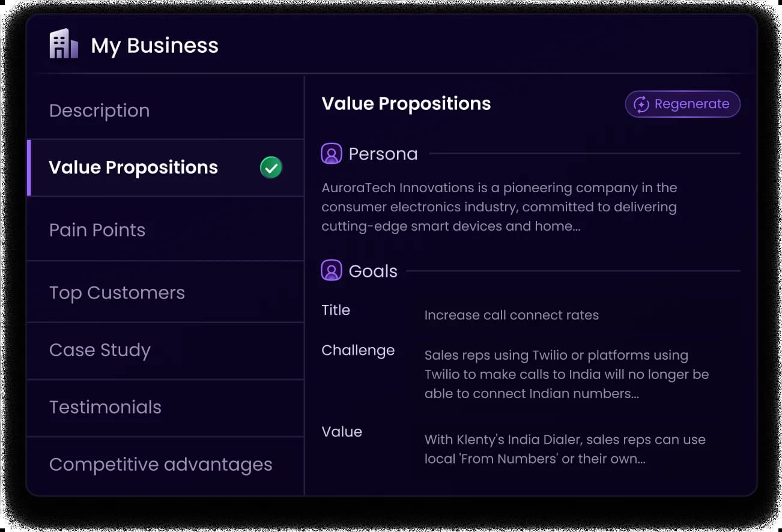Screen dimensions: 782x532
Task: Click the Persona section user icon
Action: click(332, 154)
